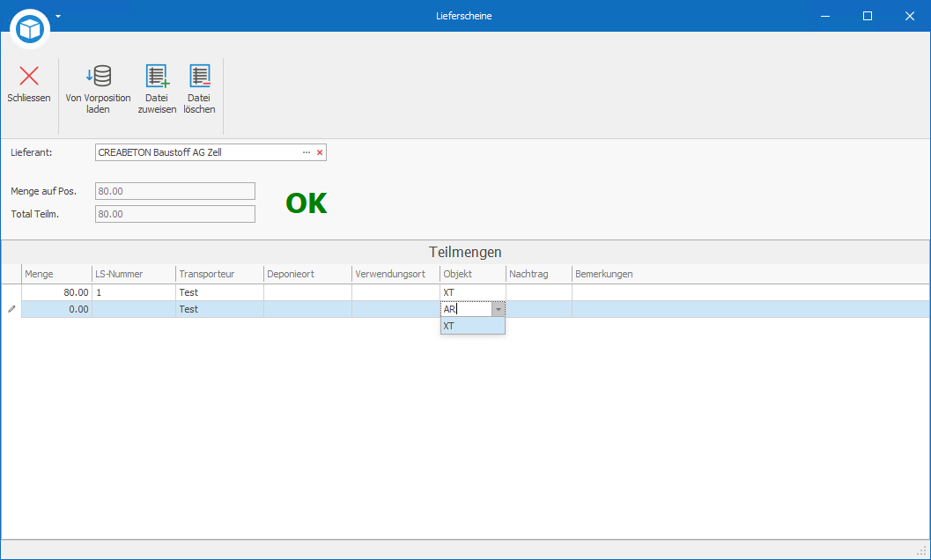Viewport: 931px width, 560px height.
Task: Click Nachtrag cell in the edited row
Action: click(x=538, y=309)
